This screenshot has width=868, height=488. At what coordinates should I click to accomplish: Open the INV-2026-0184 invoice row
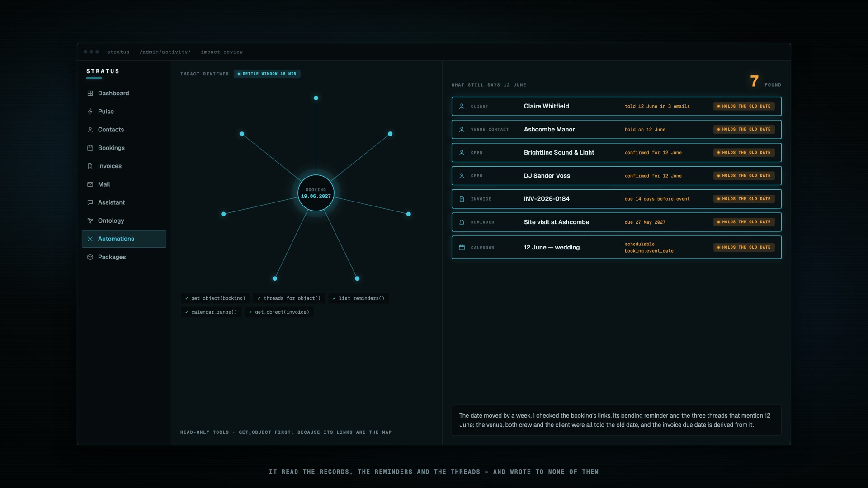click(616, 199)
